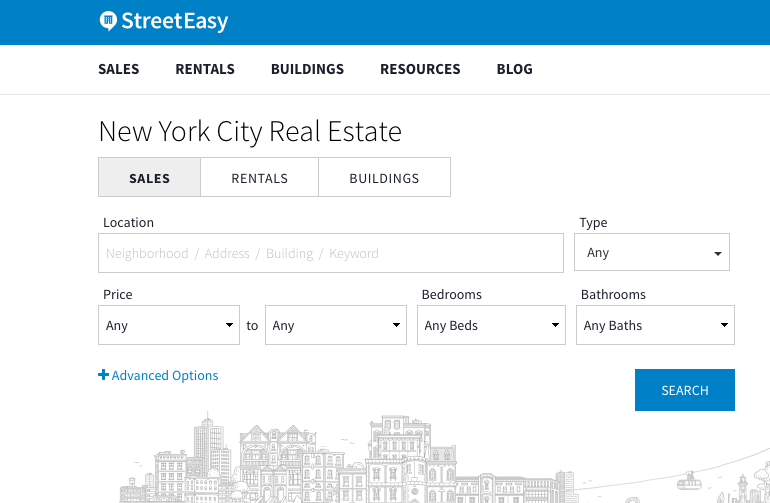Expand the maximum Price dropdown
The height and width of the screenshot is (503, 770).
(x=336, y=325)
